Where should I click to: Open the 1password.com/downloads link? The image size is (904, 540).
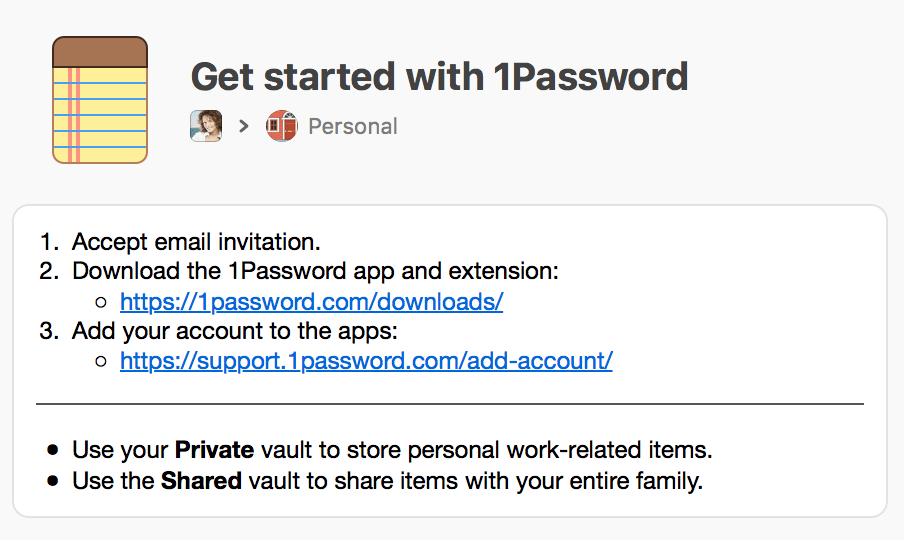[311, 301]
